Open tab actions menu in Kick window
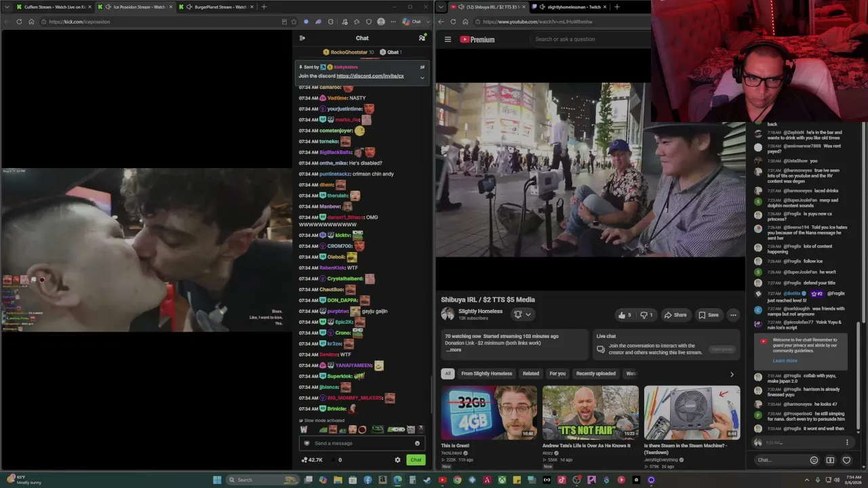 point(6,7)
